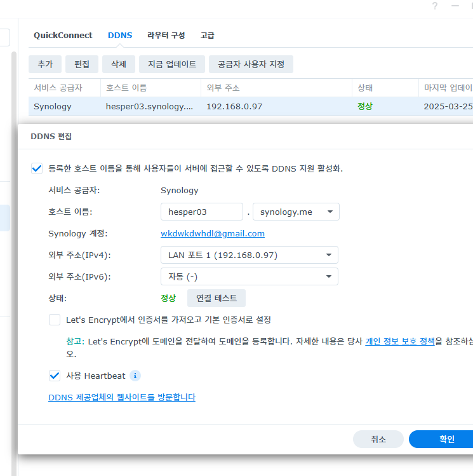Click the hesper03 hostname input field
Viewport: 473px width, 476px height.
click(x=202, y=212)
